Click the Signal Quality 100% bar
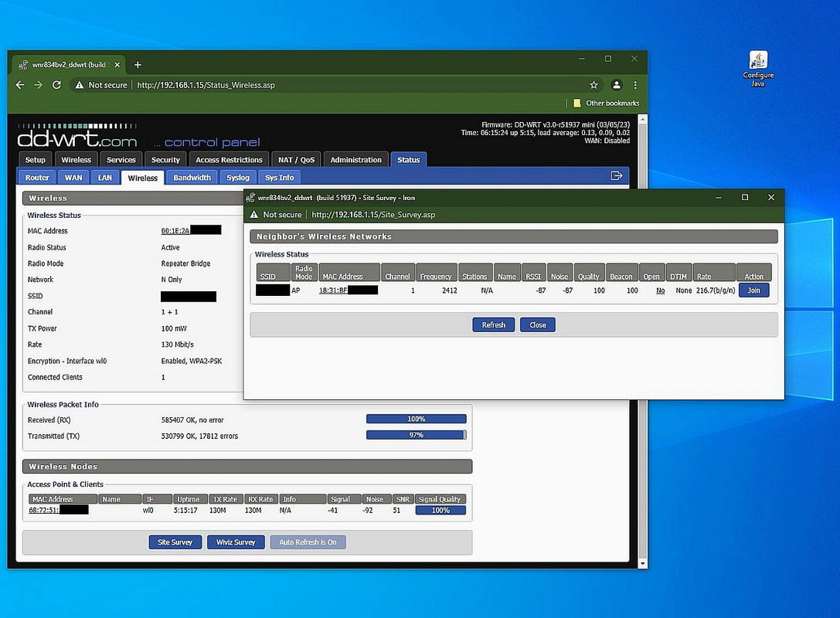This screenshot has width=840, height=618. (440, 511)
